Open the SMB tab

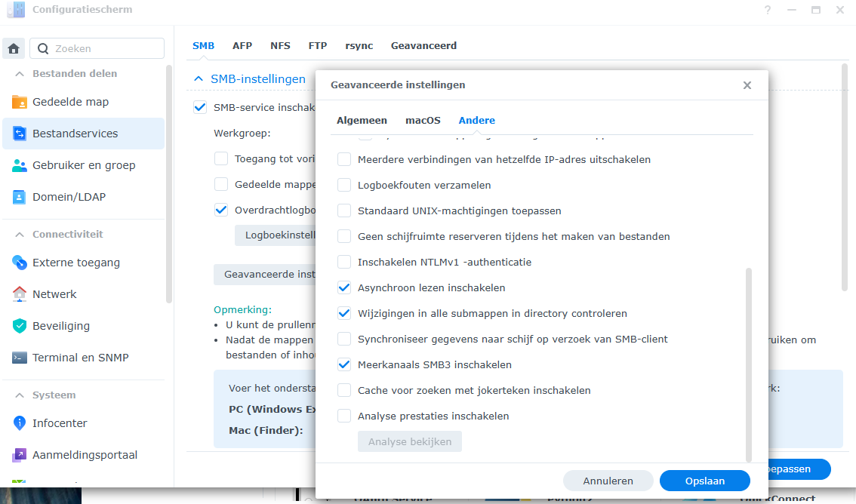click(203, 46)
